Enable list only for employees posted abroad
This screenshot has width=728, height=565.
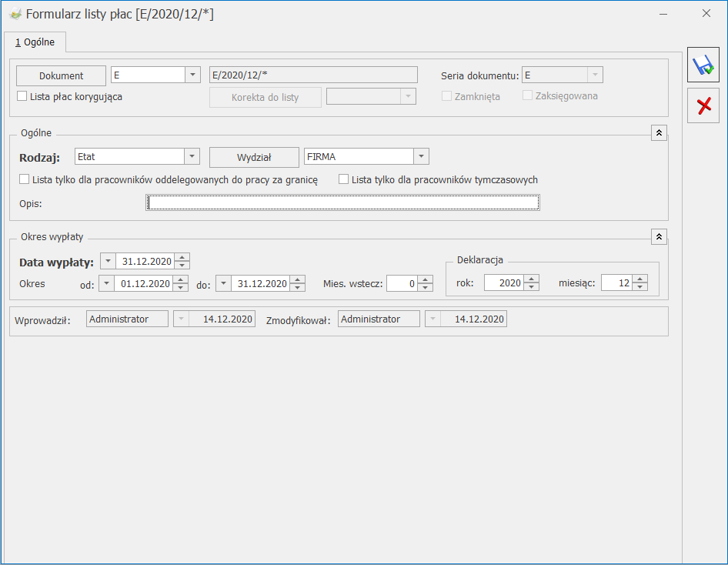pos(24,179)
